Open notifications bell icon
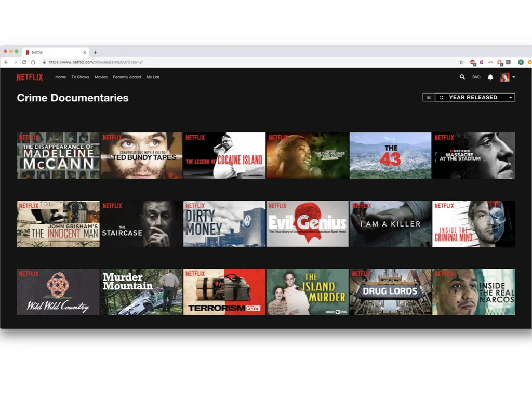Image resolution: width=532 pixels, height=399 pixels. pyautogui.click(x=490, y=77)
